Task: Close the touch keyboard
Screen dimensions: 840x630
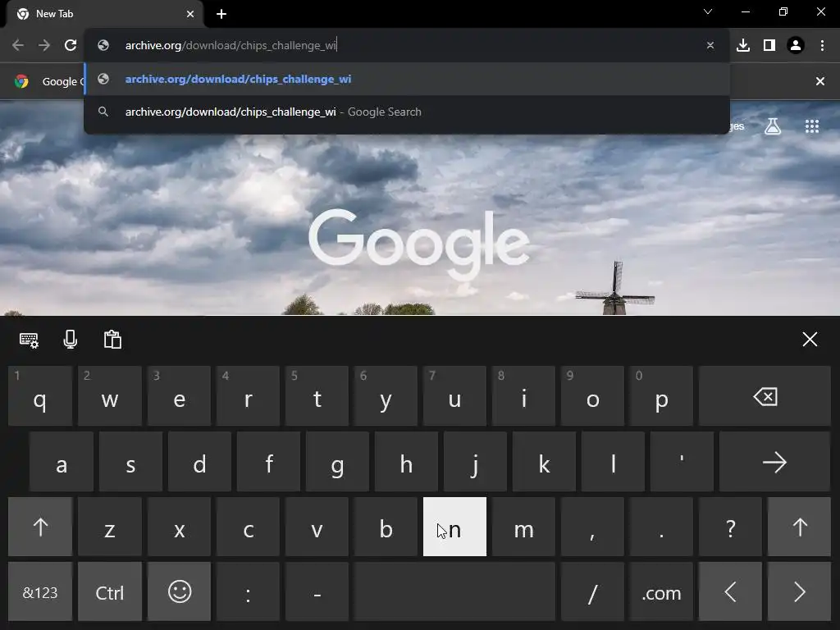Action: (x=810, y=339)
